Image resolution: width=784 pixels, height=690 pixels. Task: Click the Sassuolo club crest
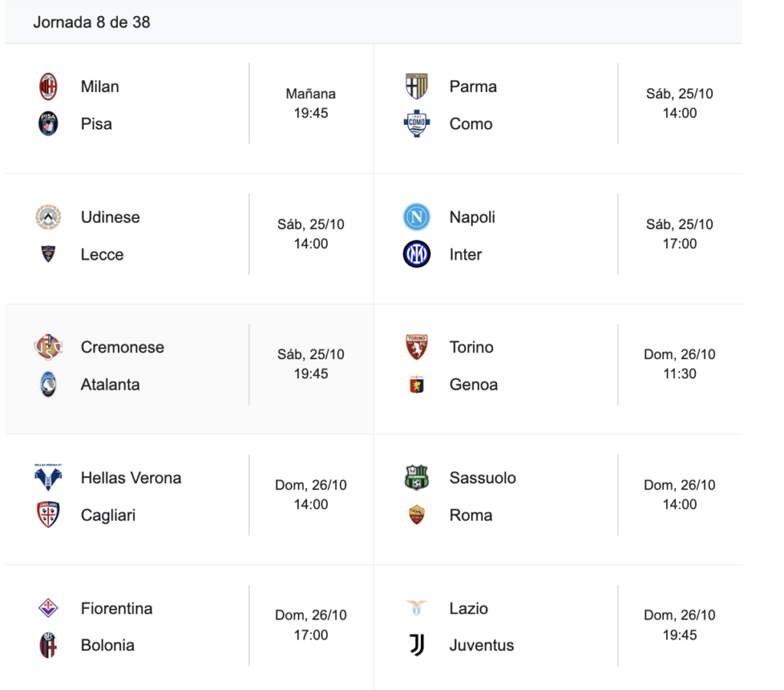click(416, 478)
